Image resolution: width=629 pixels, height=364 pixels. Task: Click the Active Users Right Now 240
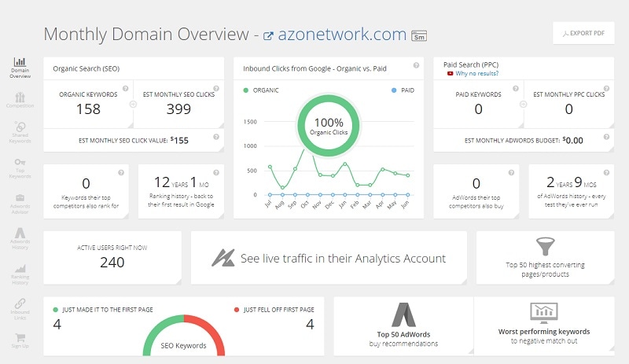[112, 263]
